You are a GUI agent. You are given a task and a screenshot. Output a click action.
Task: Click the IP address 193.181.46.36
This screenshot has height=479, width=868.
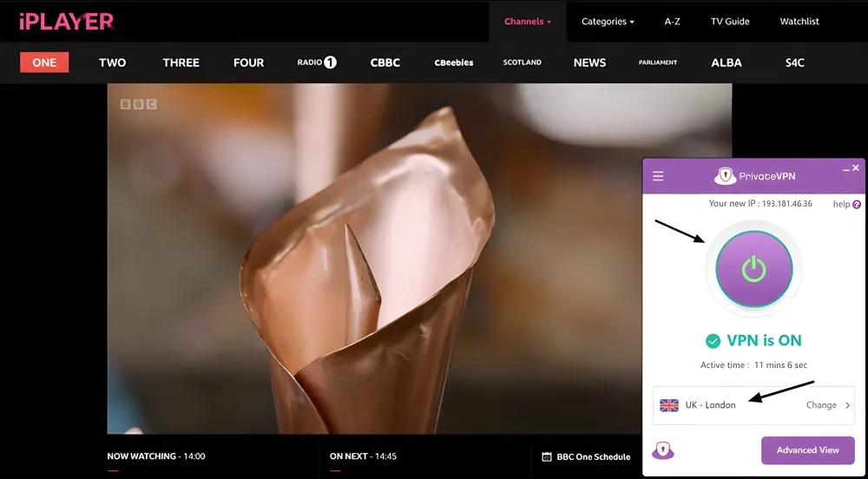pos(786,204)
